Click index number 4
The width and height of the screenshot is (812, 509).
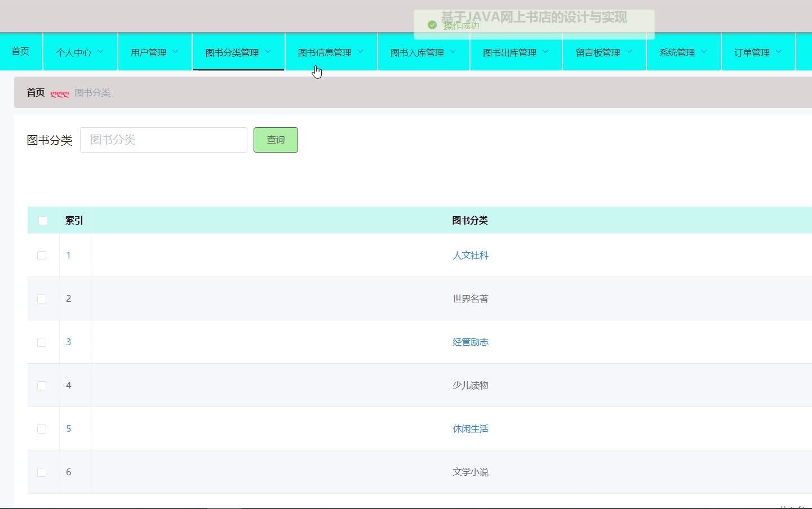69,386
